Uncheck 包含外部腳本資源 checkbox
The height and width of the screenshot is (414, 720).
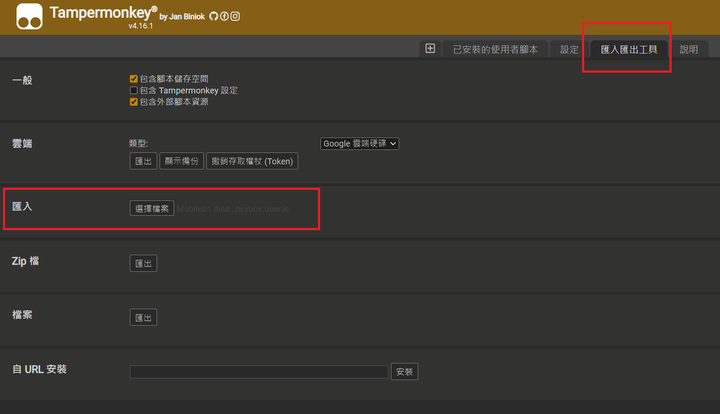click(x=134, y=102)
